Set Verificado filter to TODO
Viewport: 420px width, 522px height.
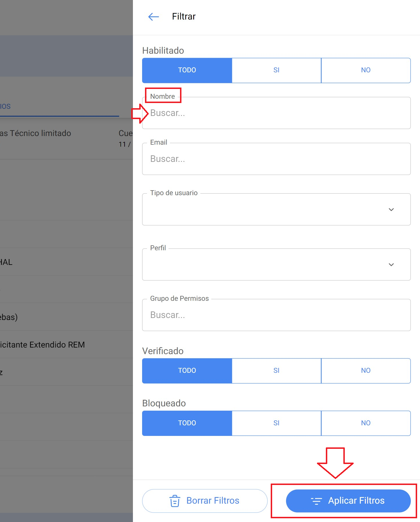click(187, 370)
